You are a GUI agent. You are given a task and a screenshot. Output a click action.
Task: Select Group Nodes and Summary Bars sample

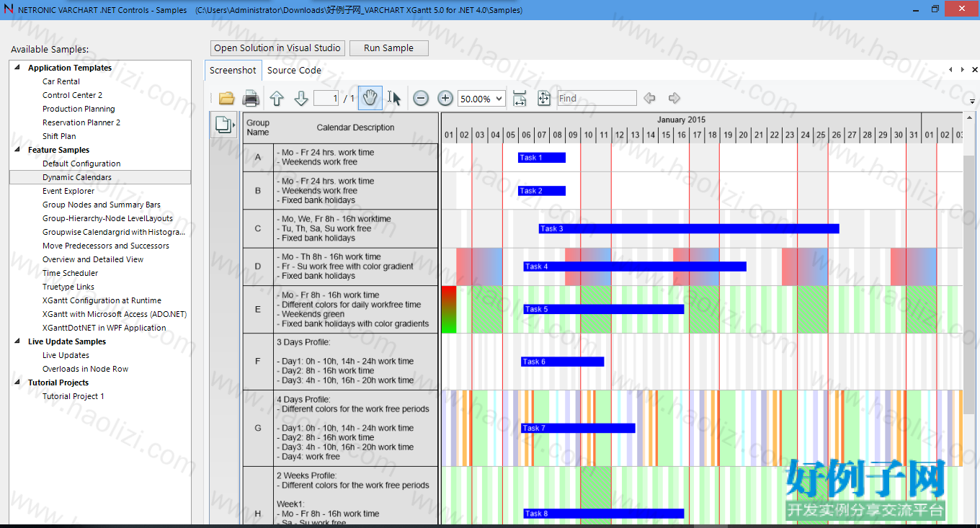(x=102, y=205)
